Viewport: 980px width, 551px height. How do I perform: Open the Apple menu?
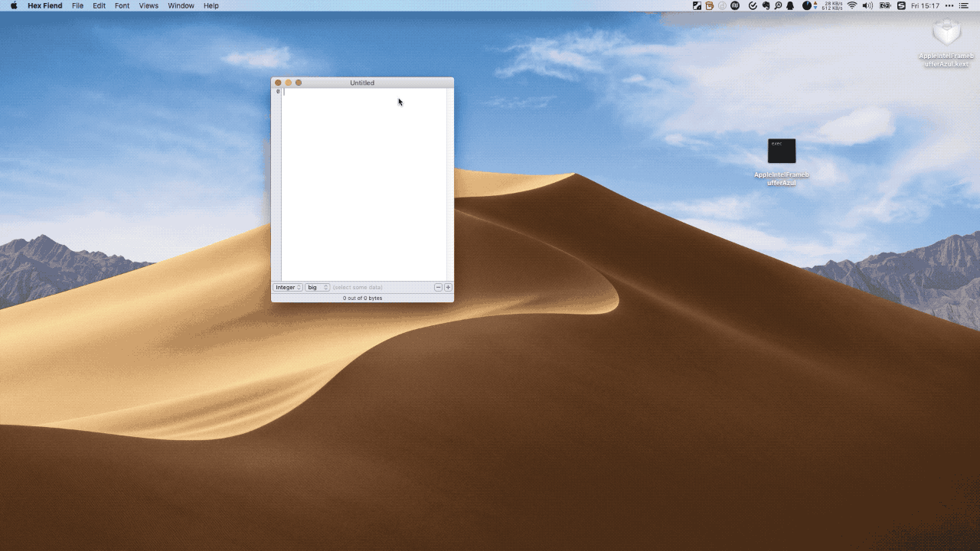pos(14,5)
